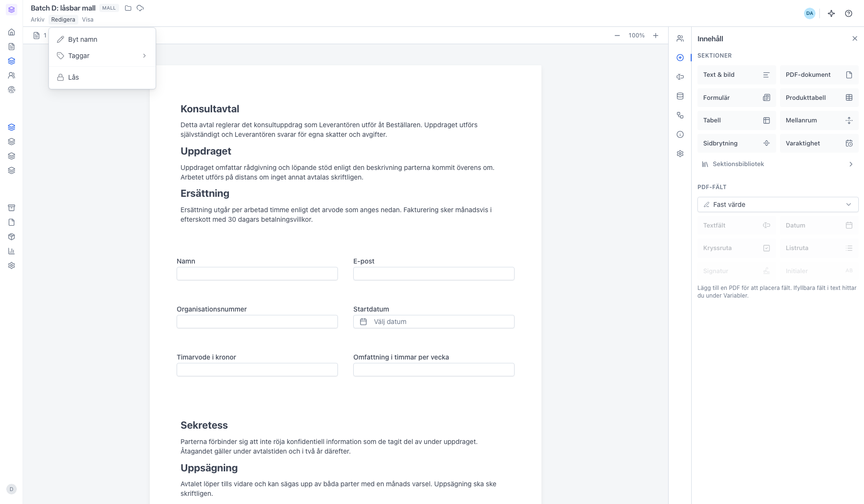Click the 100% zoom level text
864x504 pixels.
[x=636, y=36]
